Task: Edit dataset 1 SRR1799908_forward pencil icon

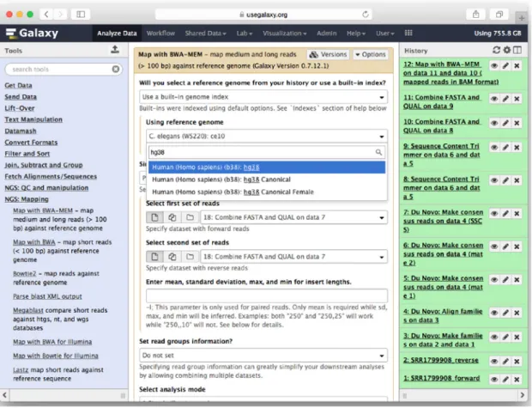Action: pos(505,379)
